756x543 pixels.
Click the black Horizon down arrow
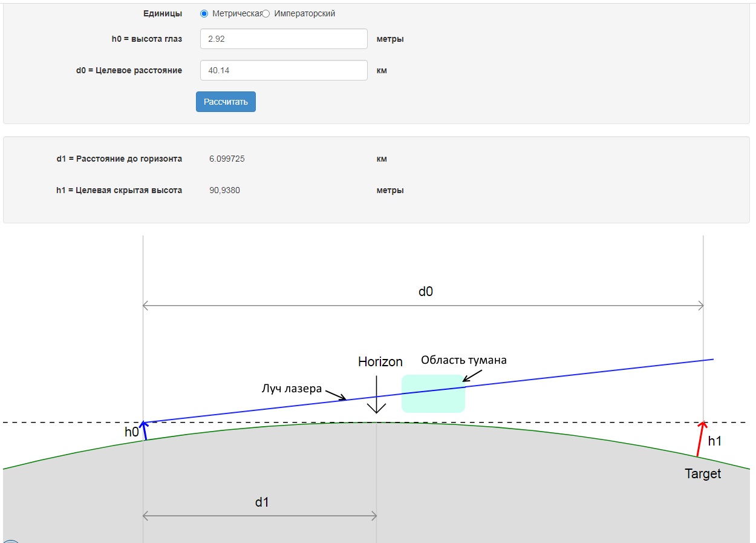click(x=377, y=394)
